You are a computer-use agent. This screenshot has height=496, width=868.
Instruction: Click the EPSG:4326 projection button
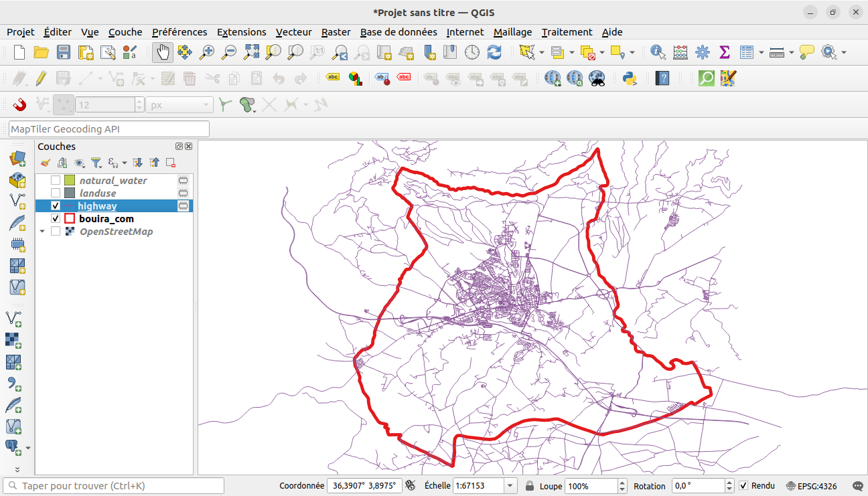point(811,486)
